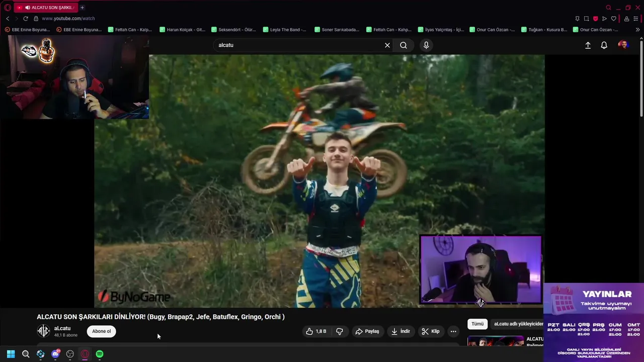Dislike the video
This screenshot has height=362, width=644.
click(340, 331)
